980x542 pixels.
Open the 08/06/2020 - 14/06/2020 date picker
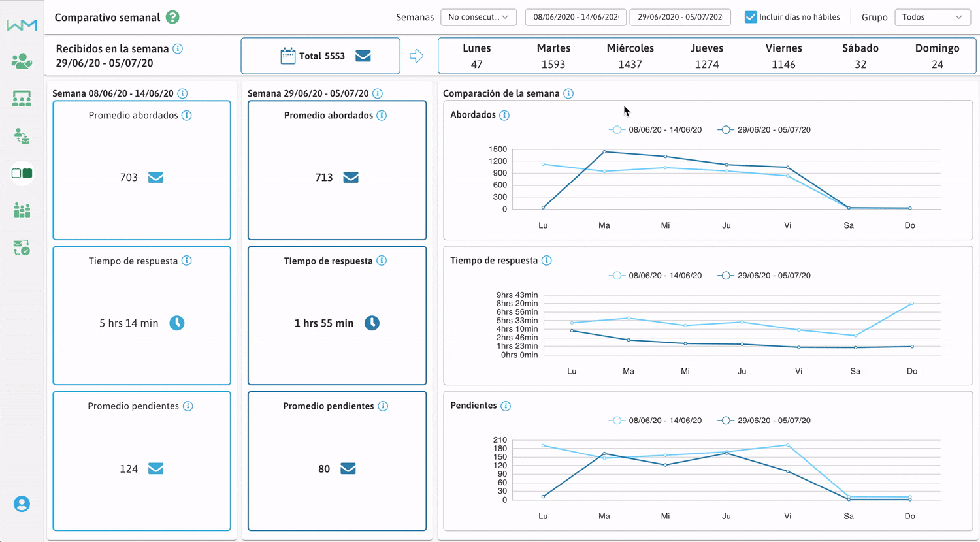click(x=576, y=18)
